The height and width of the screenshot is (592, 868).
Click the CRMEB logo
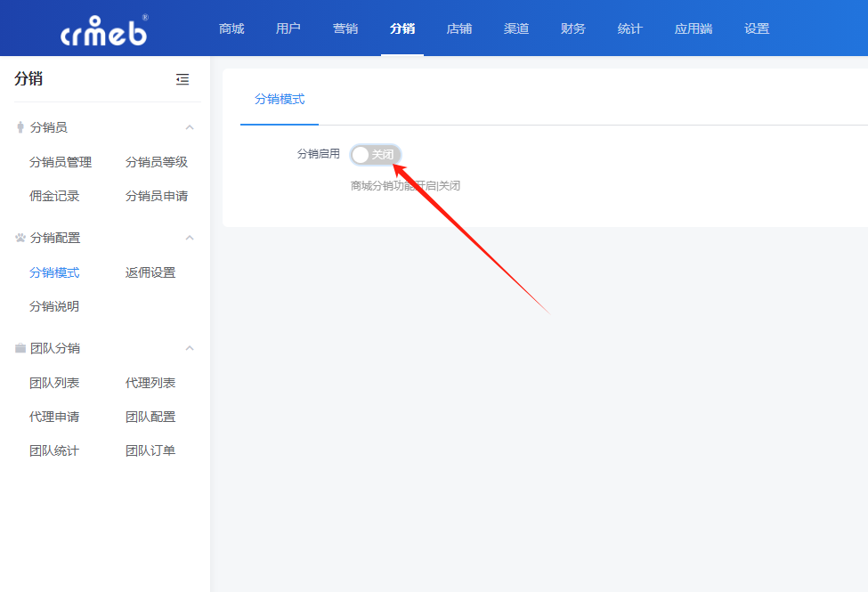pyautogui.click(x=103, y=29)
